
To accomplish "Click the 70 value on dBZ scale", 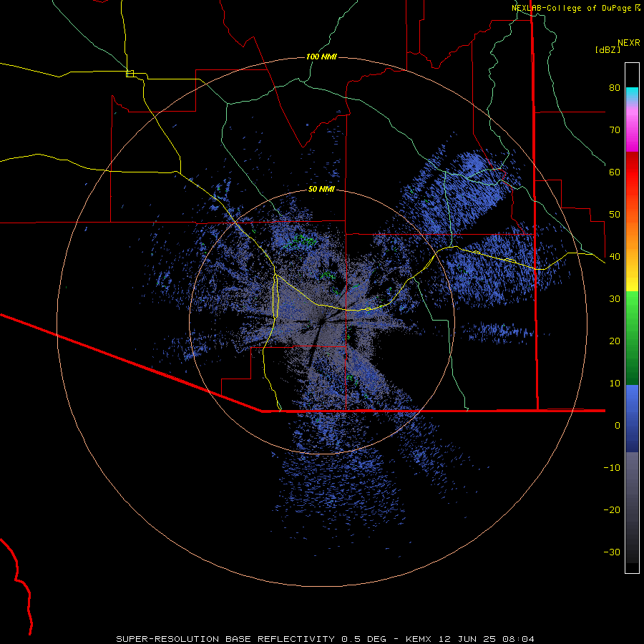I will tap(615, 130).
